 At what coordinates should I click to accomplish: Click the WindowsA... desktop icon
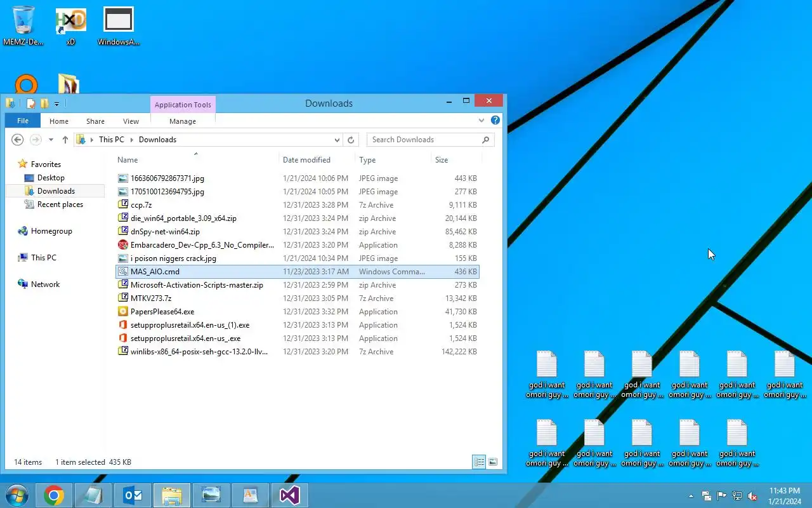119,26
